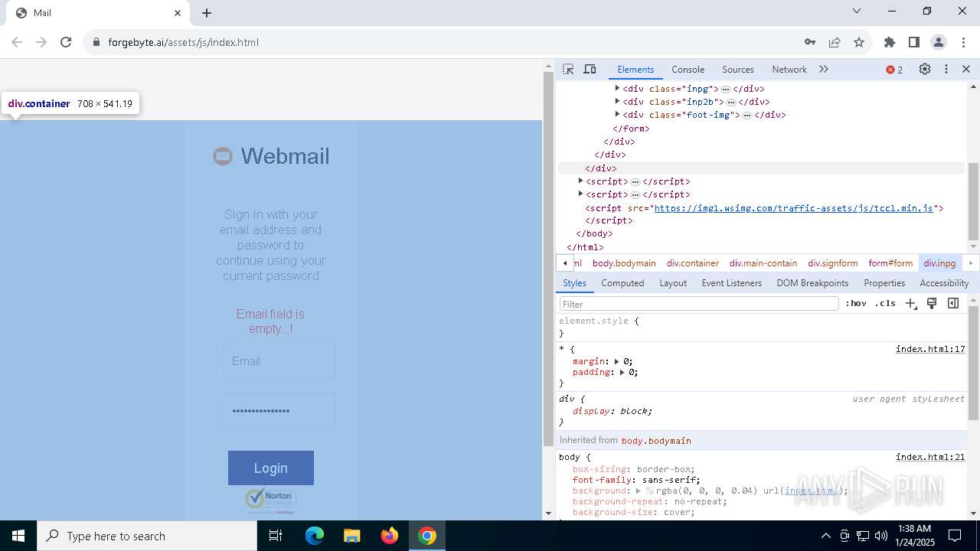Show more DevTools tabs chevron
The width and height of the screenshot is (980, 551).
pyautogui.click(x=824, y=69)
